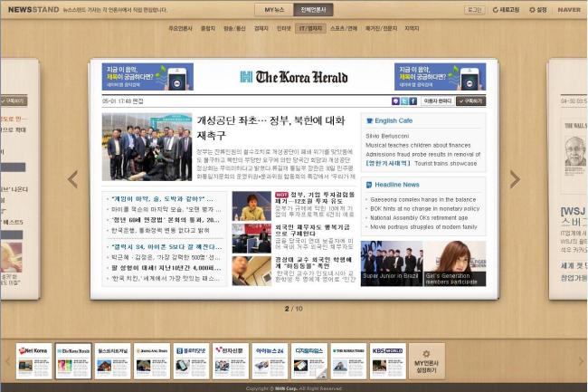The image size is (588, 392).
Task: Select the KBS World thumbnail
Action: [387, 361]
